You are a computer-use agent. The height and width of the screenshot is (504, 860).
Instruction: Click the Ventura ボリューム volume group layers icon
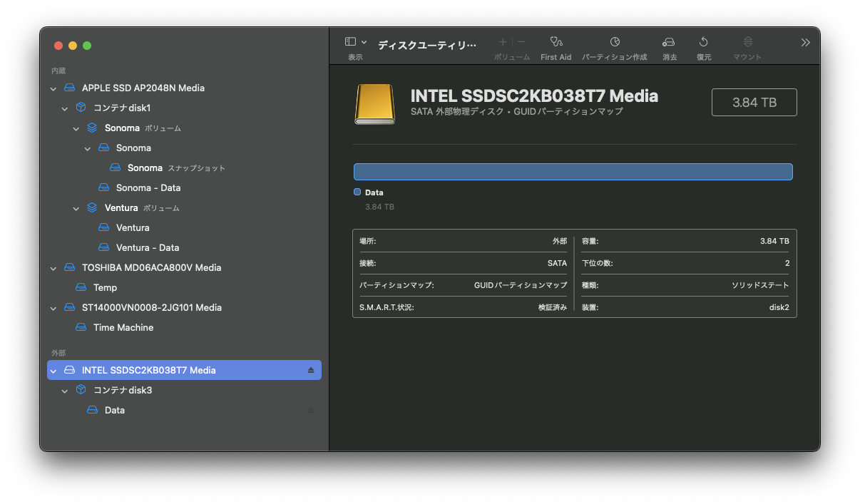[92, 207]
